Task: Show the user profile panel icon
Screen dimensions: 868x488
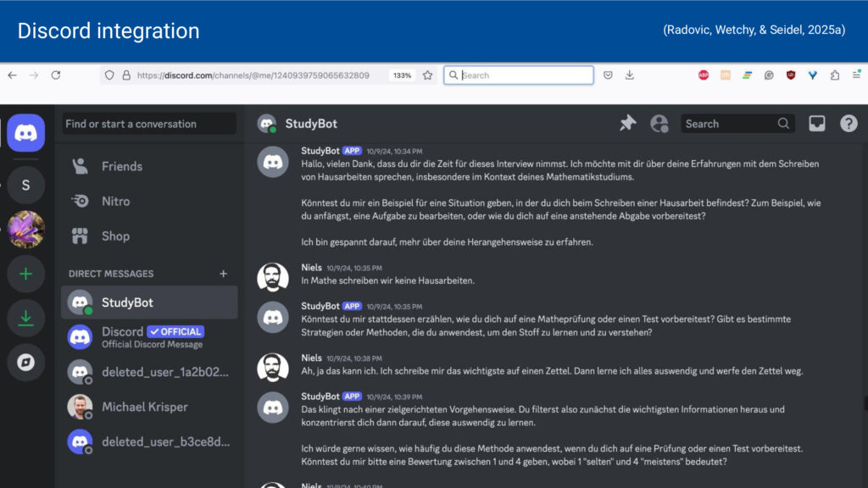Action: pos(659,124)
